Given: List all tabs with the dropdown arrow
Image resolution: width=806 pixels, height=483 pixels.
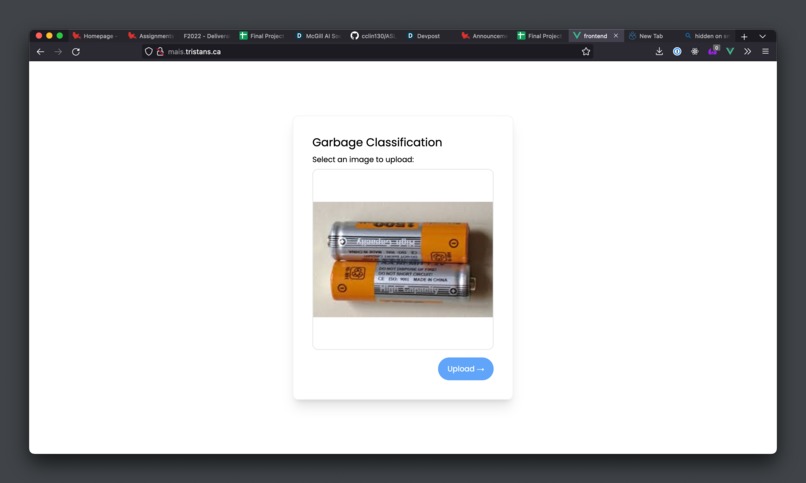Looking at the screenshot, I should (762, 36).
